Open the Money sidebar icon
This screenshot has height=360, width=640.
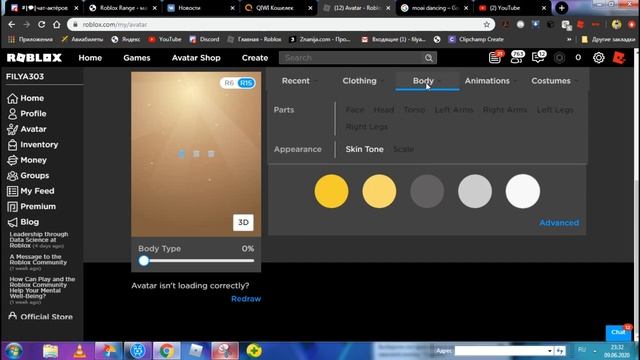12,160
